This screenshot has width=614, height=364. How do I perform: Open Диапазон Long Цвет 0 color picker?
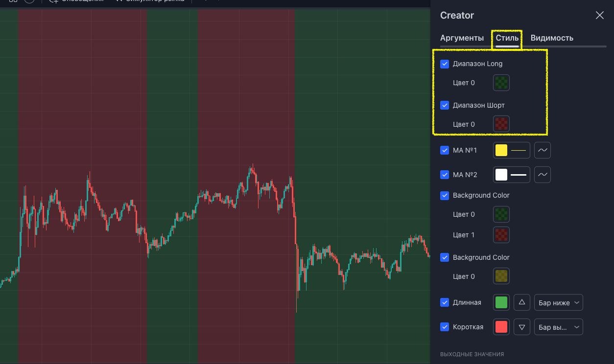point(501,83)
